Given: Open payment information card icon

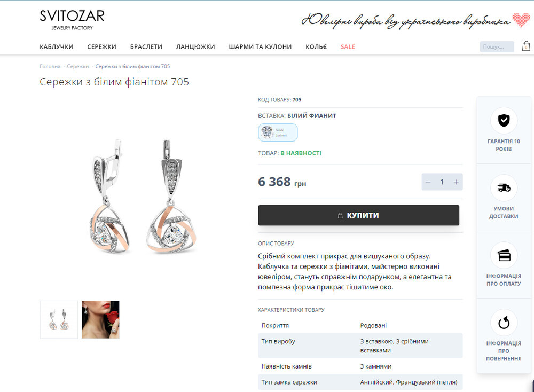Looking at the screenshot, I should click(x=504, y=255).
